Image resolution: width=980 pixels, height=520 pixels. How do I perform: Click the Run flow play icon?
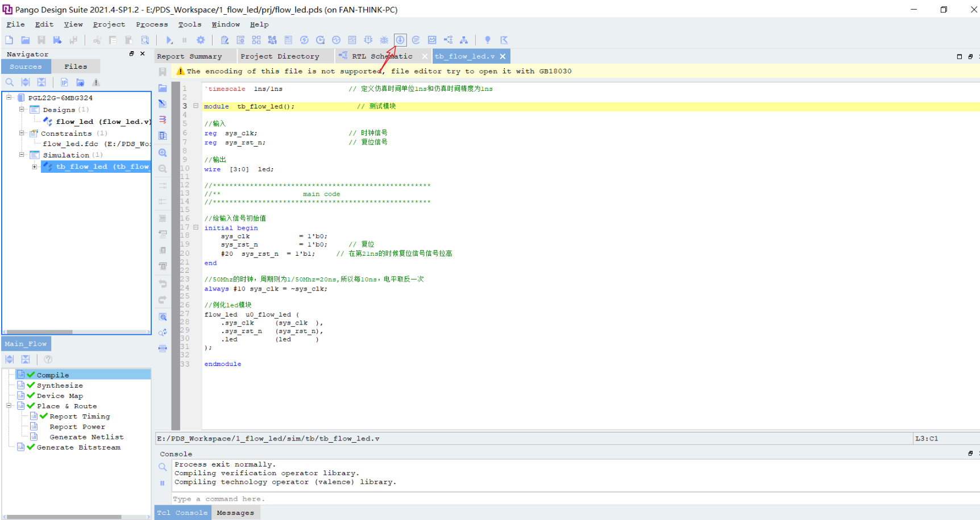point(169,40)
